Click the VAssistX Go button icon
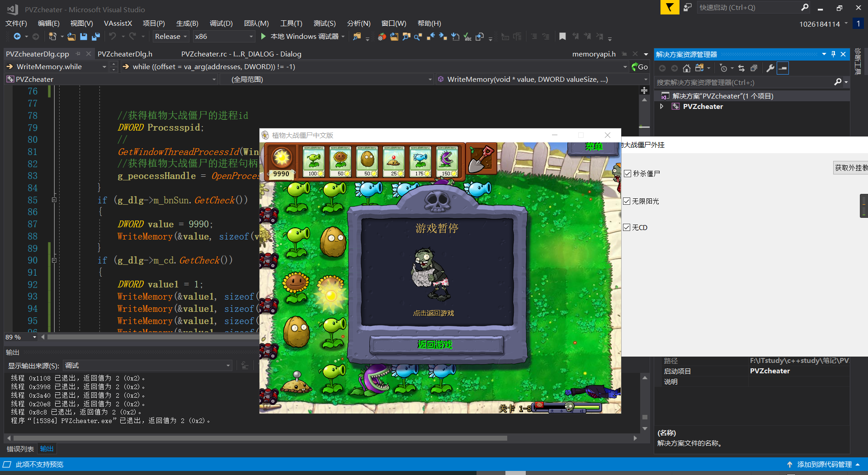This screenshot has width=868, height=475. click(640, 67)
